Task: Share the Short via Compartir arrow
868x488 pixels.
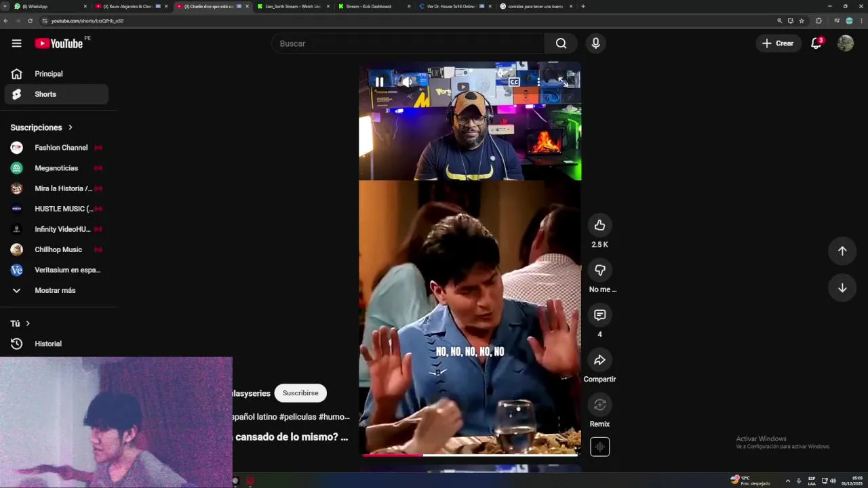Action: (599, 360)
